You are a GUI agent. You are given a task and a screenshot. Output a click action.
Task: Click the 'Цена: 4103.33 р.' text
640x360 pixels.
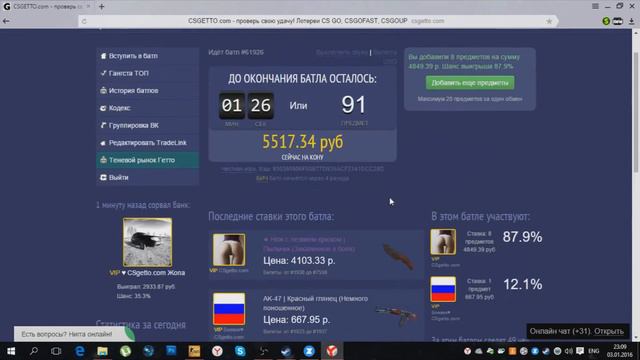coord(299,260)
